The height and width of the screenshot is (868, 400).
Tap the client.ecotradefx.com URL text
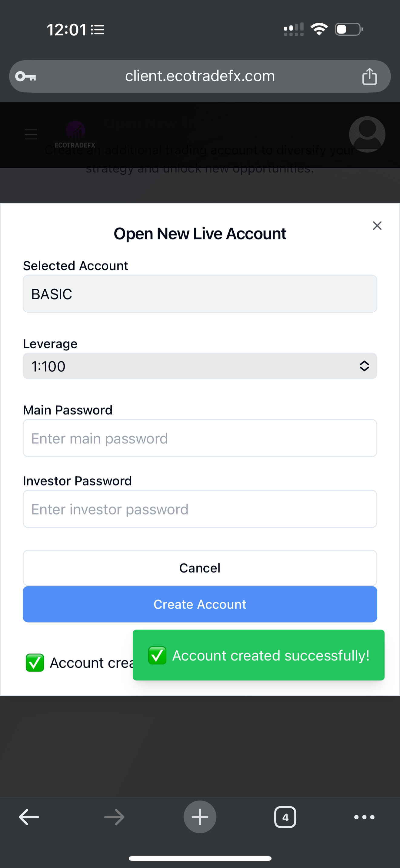[200, 76]
